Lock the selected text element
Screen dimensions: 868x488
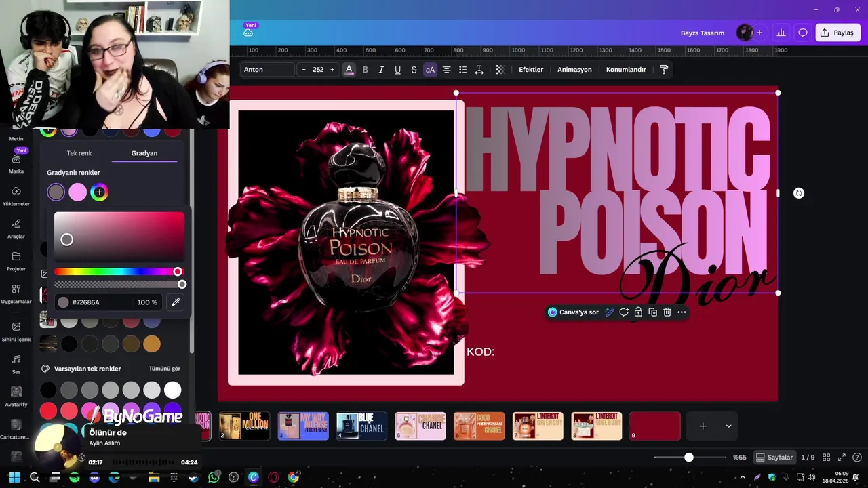click(x=638, y=312)
